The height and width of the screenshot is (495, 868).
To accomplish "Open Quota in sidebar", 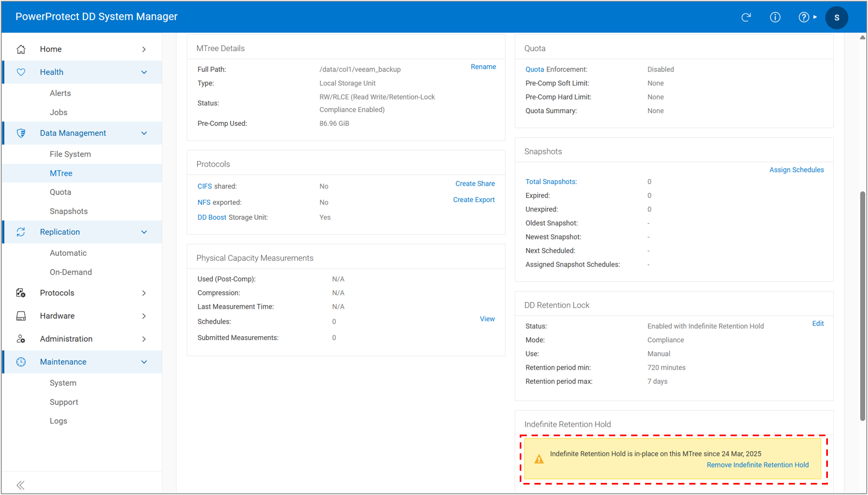I will point(60,192).
